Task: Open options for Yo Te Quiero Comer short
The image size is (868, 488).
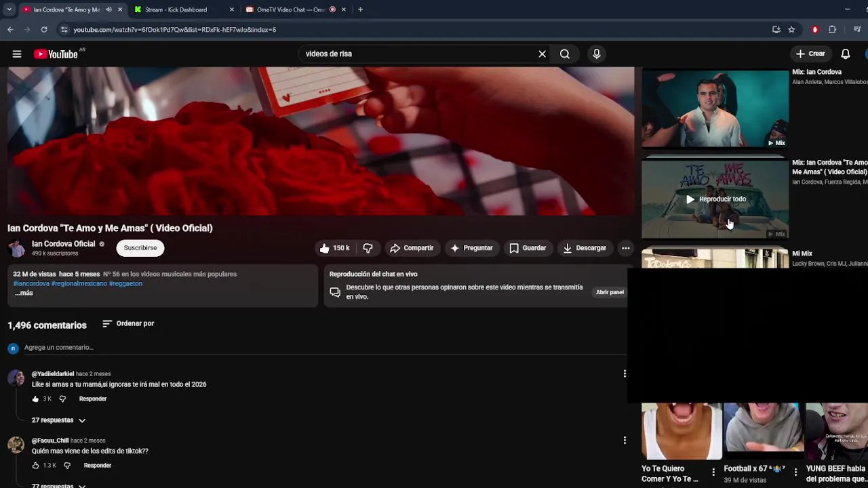Action: coord(713,472)
